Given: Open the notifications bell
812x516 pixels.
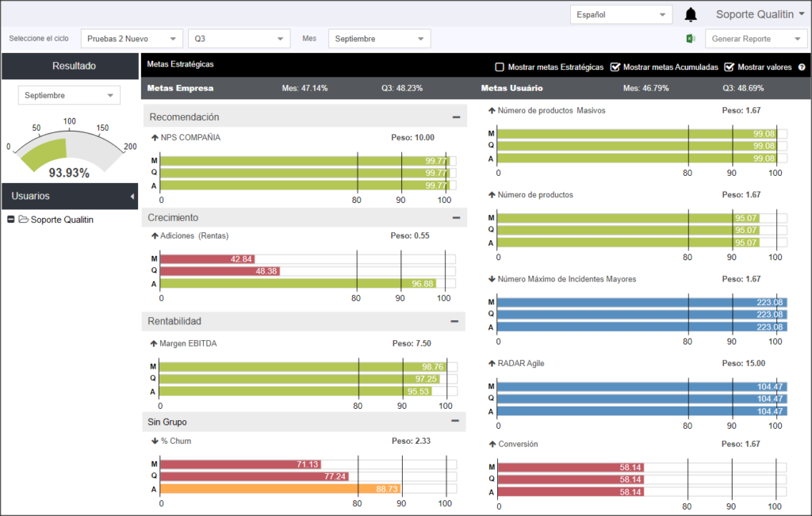Looking at the screenshot, I should pyautogui.click(x=691, y=14).
